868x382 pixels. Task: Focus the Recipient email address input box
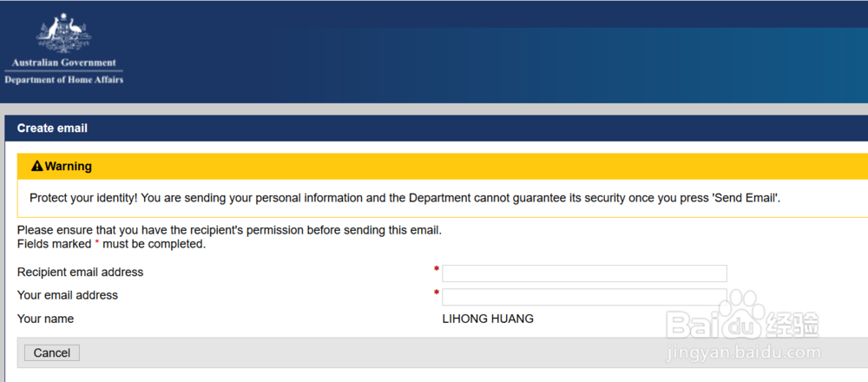tap(584, 273)
